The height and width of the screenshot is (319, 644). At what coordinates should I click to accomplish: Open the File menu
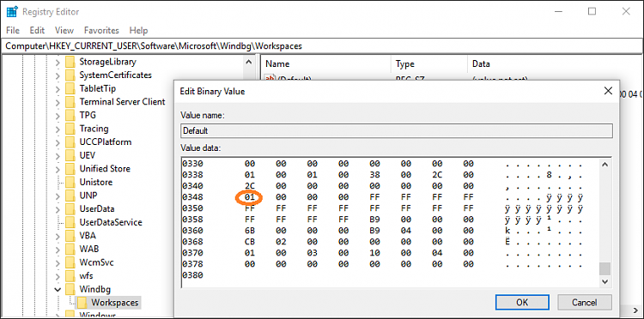(x=13, y=30)
